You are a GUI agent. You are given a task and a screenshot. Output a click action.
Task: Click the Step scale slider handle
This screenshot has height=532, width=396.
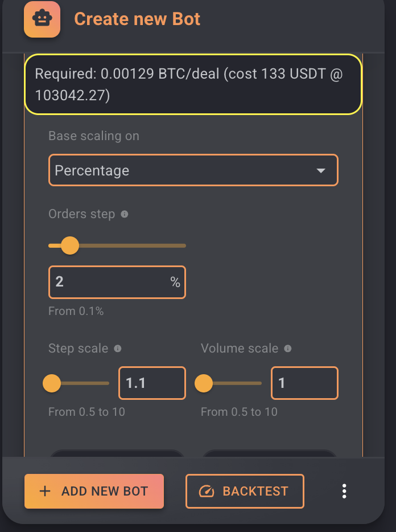52,383
